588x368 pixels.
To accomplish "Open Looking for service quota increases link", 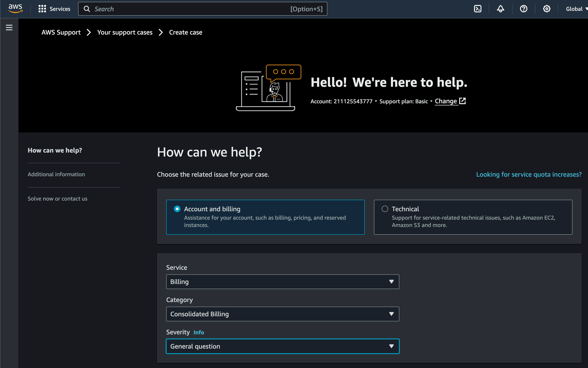I will coord(529,174).
